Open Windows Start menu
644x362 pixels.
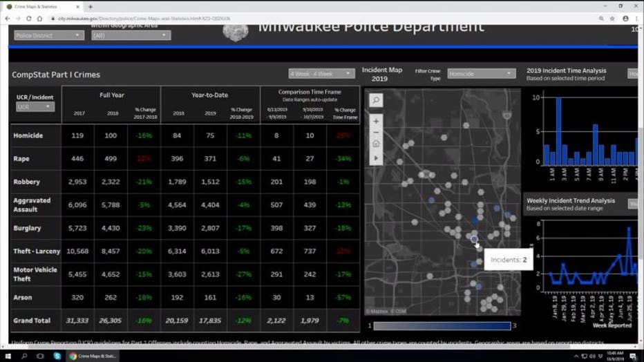(x=8, y=356)
